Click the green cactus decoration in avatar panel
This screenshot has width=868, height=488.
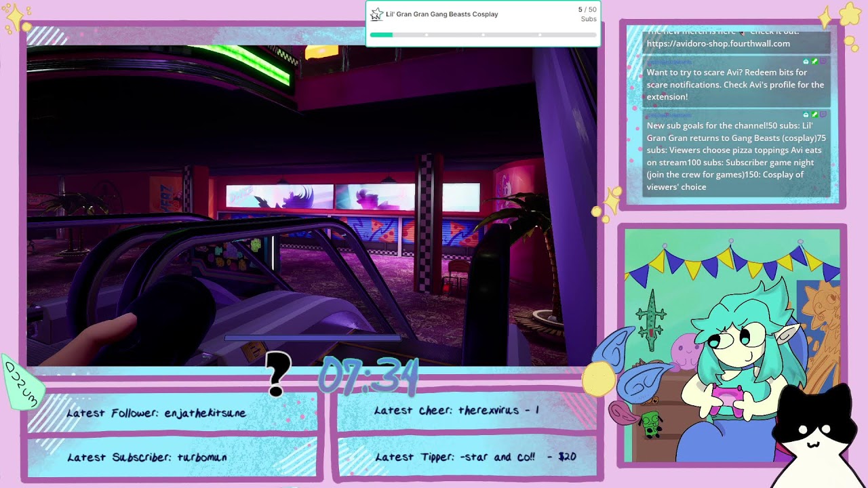click(652, 320)
